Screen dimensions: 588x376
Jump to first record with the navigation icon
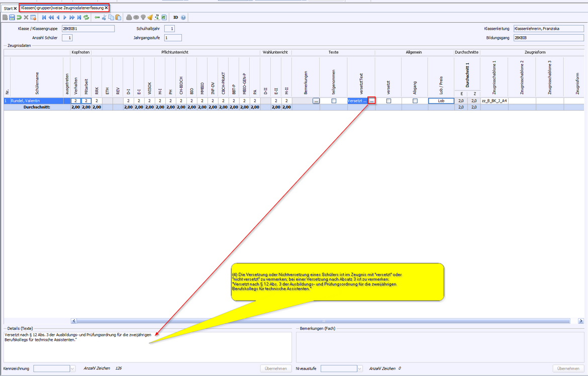click(44, 18)
